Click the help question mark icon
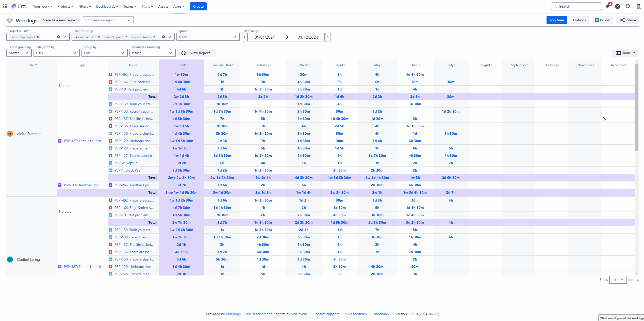644x321 pixels. (617, 6)
